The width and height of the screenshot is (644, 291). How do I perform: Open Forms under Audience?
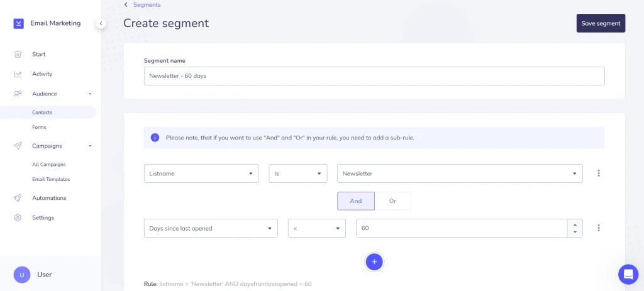tap(39, 127)
